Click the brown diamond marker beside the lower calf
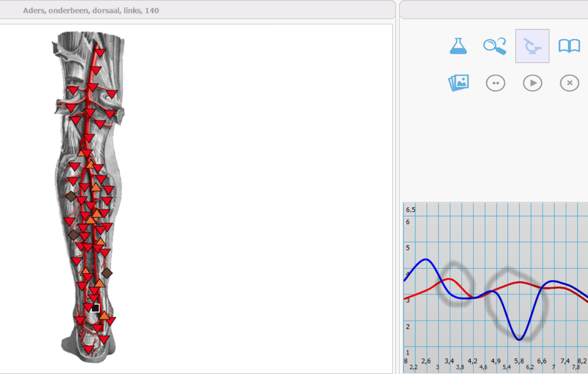Viewport: 588px width, 374px height. pos(107,273)
